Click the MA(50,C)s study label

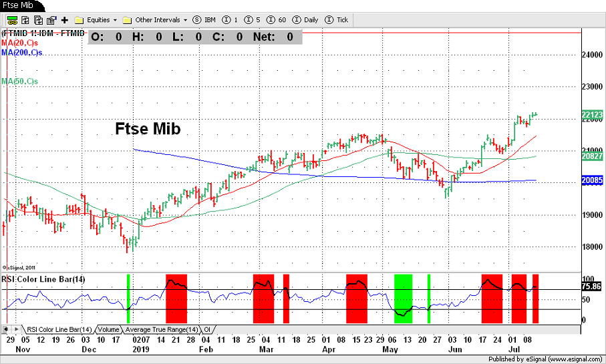click(20, 81)
